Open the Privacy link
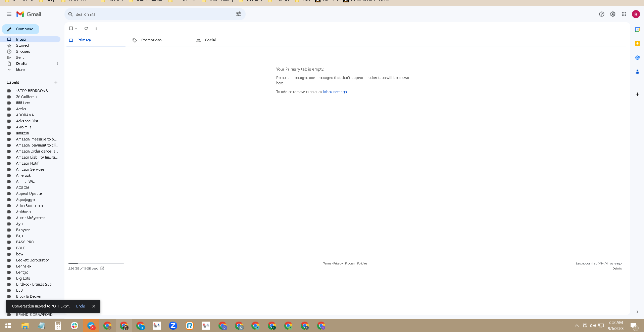 (x=338, y=264)
